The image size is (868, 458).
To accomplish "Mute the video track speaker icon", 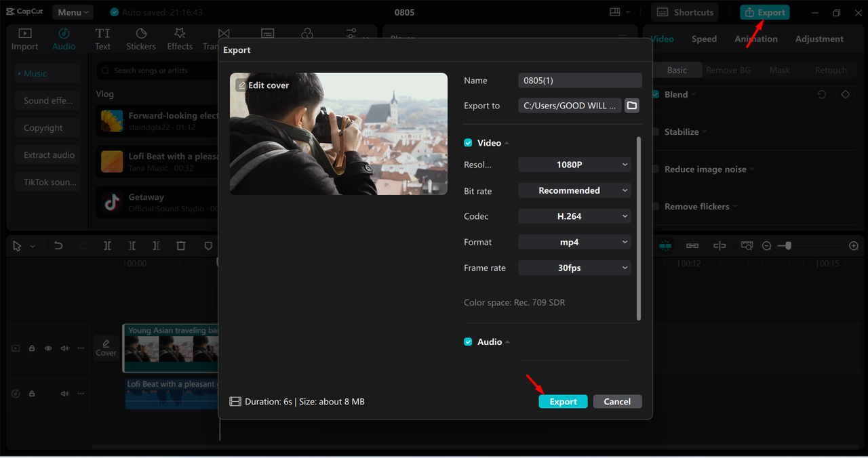I will pyautogui.click(x=64, y=348).
